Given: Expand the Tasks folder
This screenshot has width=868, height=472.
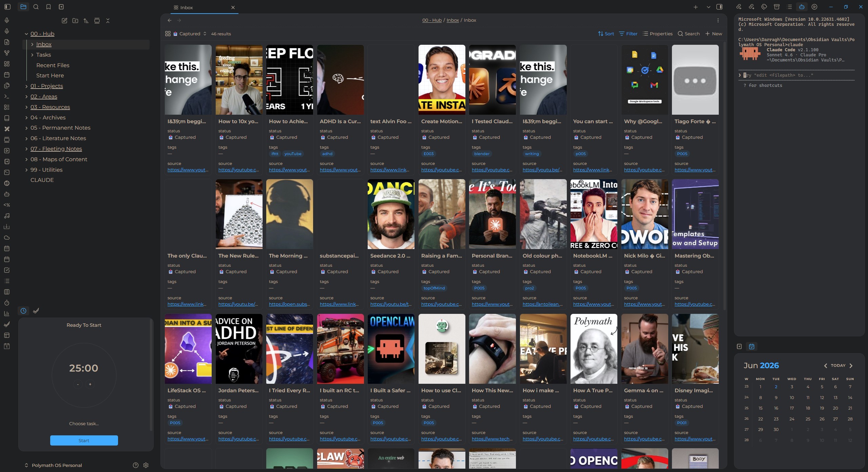Looking at the screenshot, I should click(32, 55).
